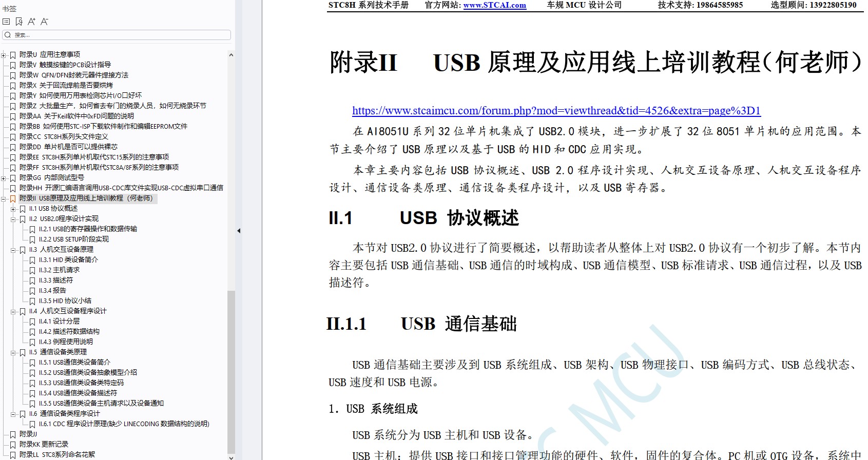Click the bookmark icon beside II.3.3 描述符
Screen dimensions: 868x460
[32, 281]
